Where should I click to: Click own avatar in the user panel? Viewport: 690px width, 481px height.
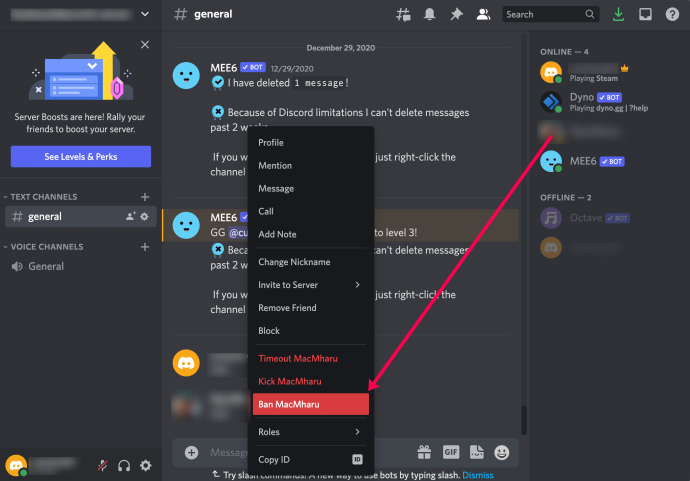[16, 465]
